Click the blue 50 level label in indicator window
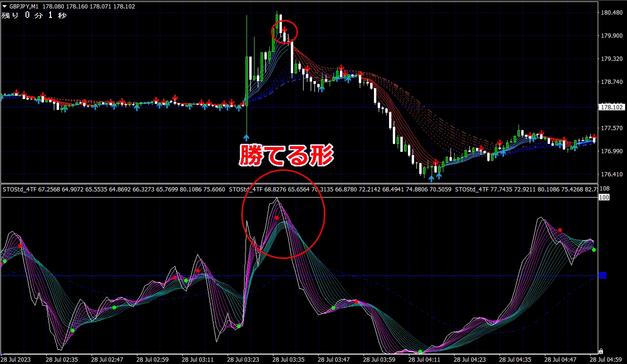The image size is (627, 364). [x=602, y=275]
